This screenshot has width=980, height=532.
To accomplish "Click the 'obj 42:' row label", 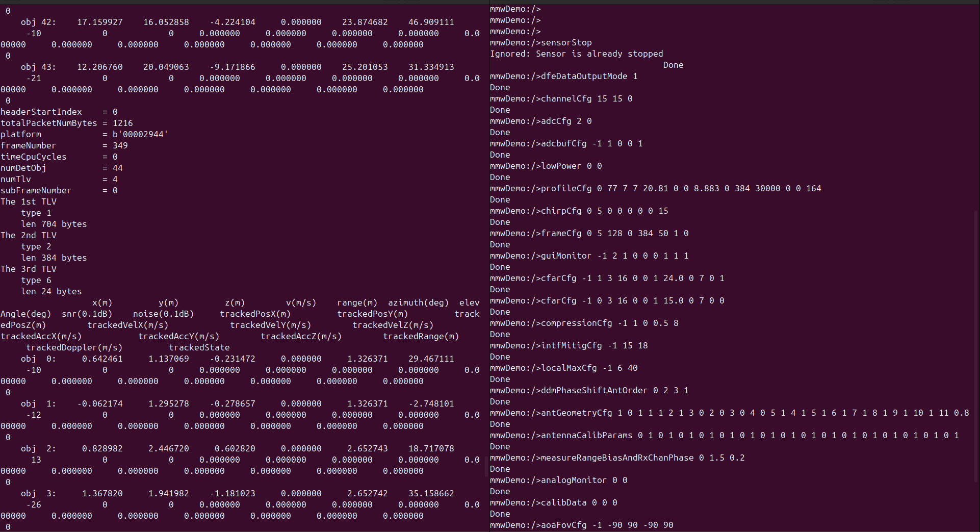I will [39, 22].
